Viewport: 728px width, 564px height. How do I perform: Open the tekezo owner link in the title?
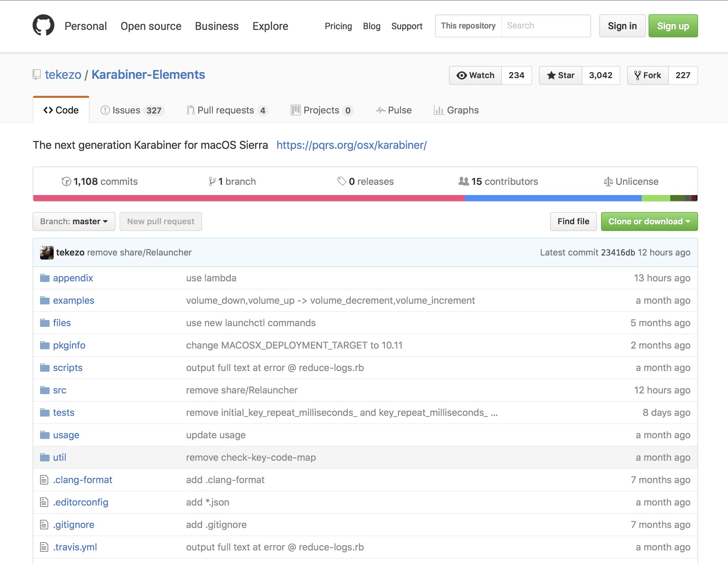tap(63, 75)
